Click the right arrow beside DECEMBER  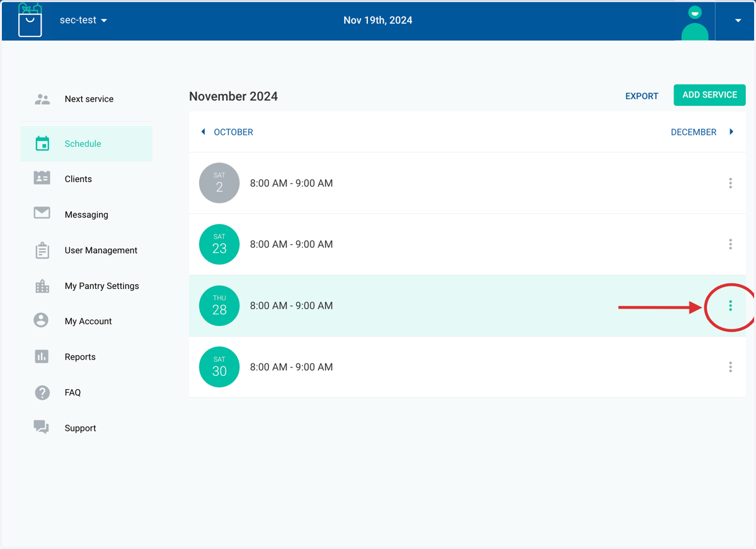(x=731, y=132)
